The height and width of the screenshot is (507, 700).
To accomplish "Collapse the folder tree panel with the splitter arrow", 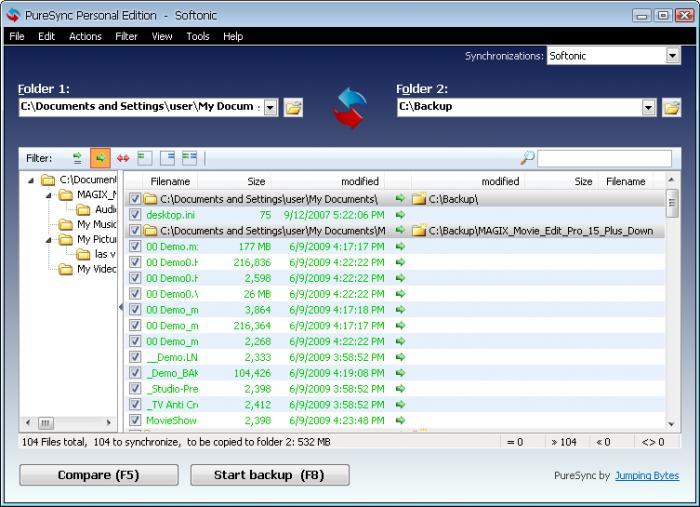I will coord(121,307).
